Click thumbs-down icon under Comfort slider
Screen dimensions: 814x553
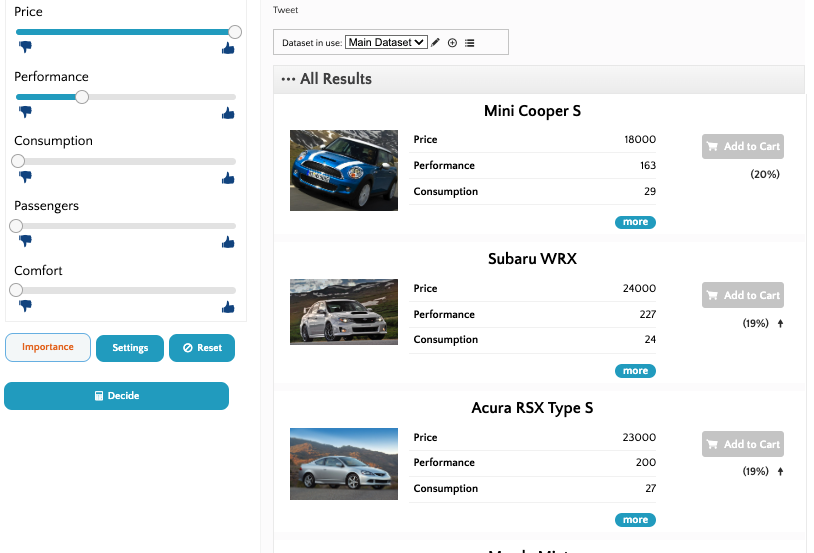pos(25,306)
